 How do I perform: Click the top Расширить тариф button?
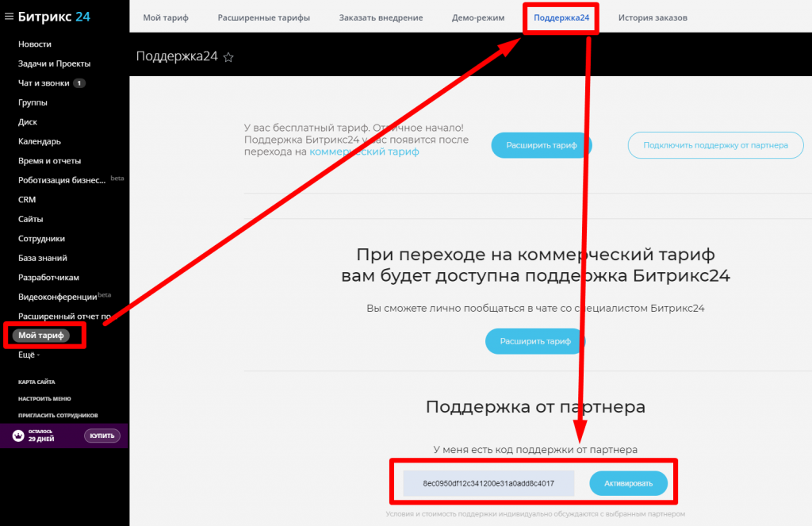[542, 145]
